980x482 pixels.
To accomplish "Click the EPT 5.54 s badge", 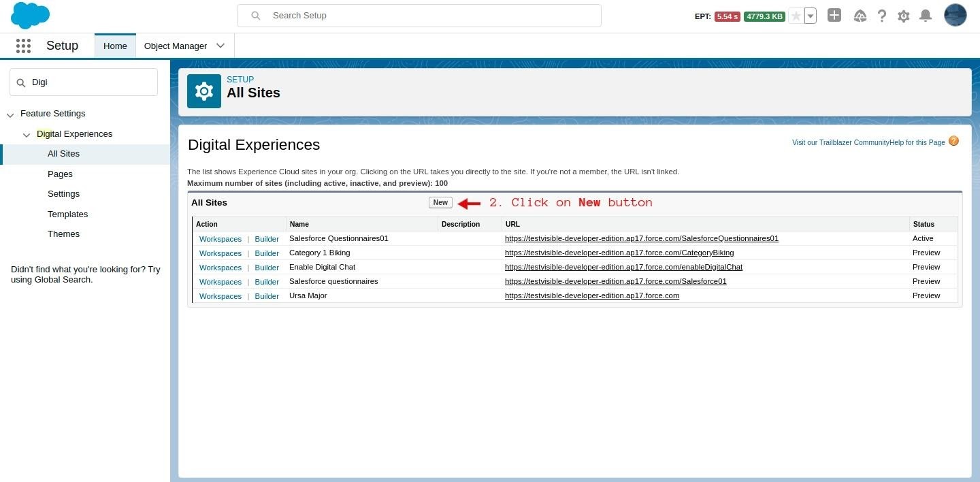I will (x=727, y=16).
